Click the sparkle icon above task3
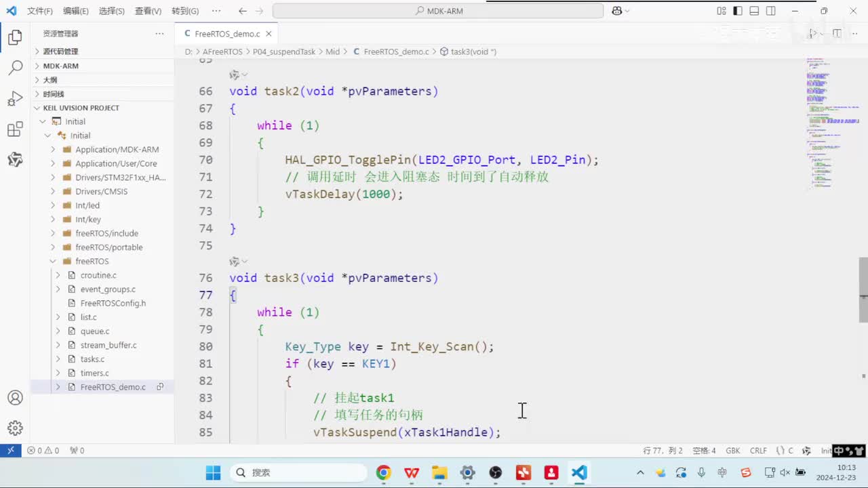The height and width of the screenshot is (488, 868). (x=235, y=261)
